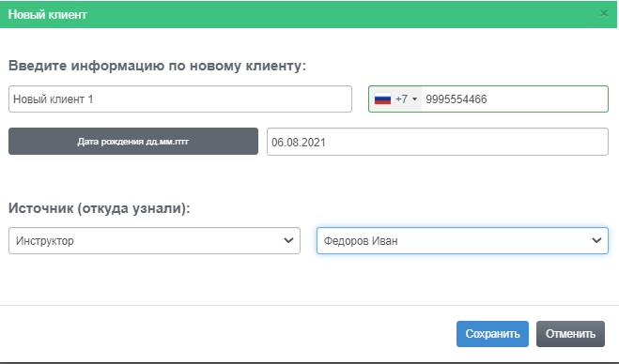Screen dimensions: 619x364
Task: Open the +7 country code selector
Action: [x=395, y=99]
